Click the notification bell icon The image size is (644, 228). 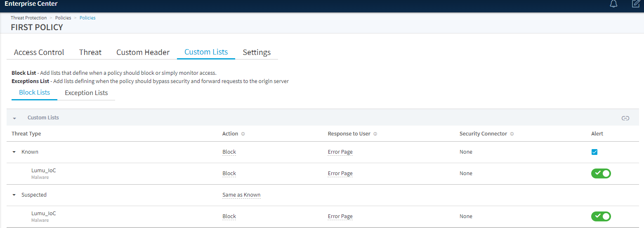coord(613,4)
